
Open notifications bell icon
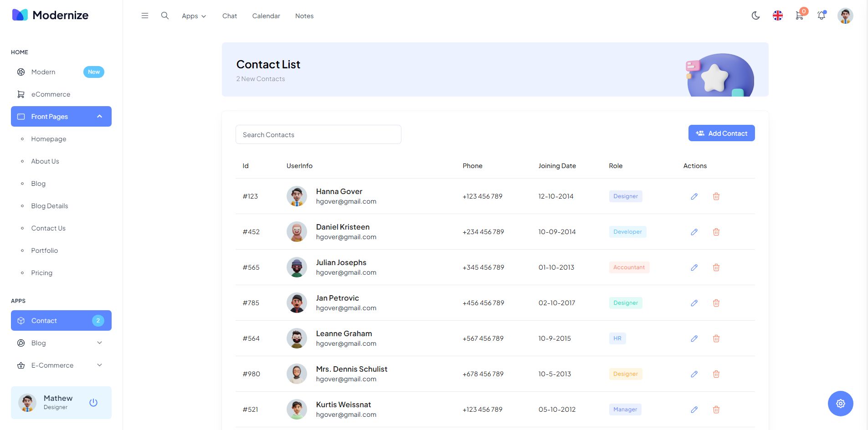(822, 16)
